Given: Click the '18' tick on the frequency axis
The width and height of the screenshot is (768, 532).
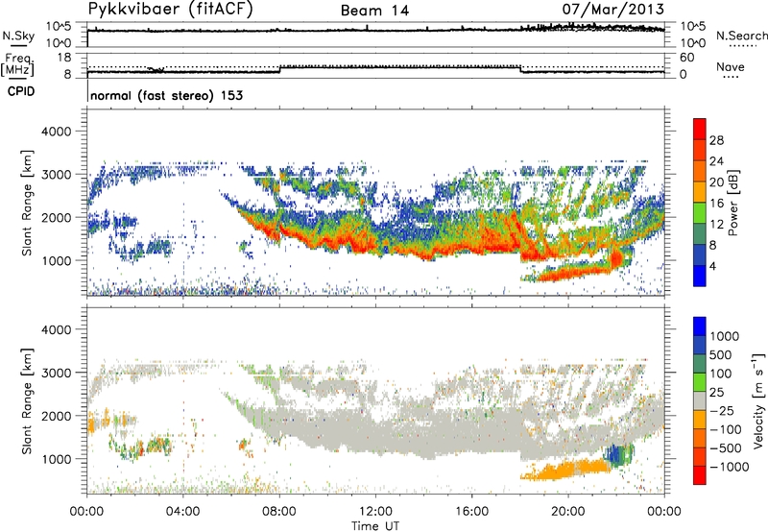Looking at the screenshot, I should click(x=64, y=57).
